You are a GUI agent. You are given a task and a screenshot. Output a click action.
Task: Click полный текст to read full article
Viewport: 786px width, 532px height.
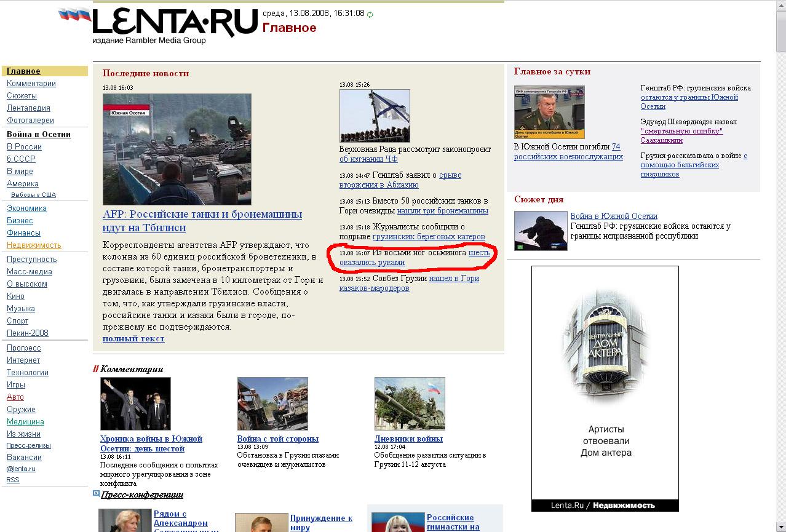[x=133, y=338]
